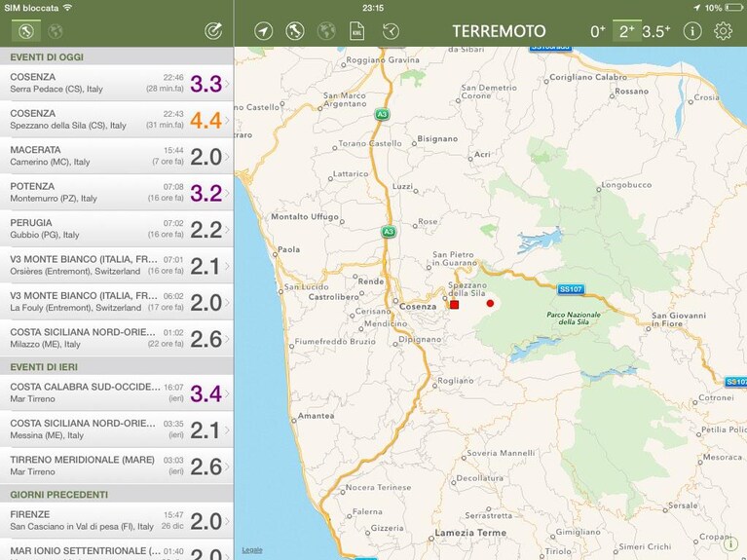Open Cosenza Serra Pedace 3.3 event
Screen dimensions: 747x560
[117, 83]
